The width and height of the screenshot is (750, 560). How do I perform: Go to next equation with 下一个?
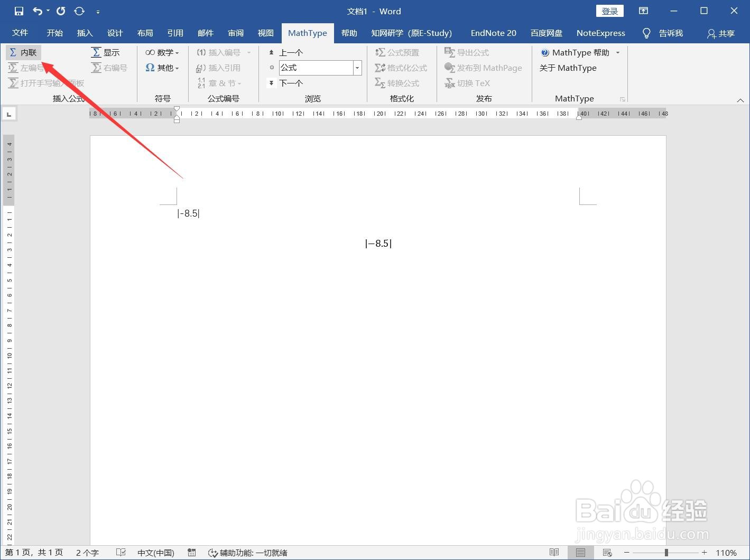coord(285,83)
